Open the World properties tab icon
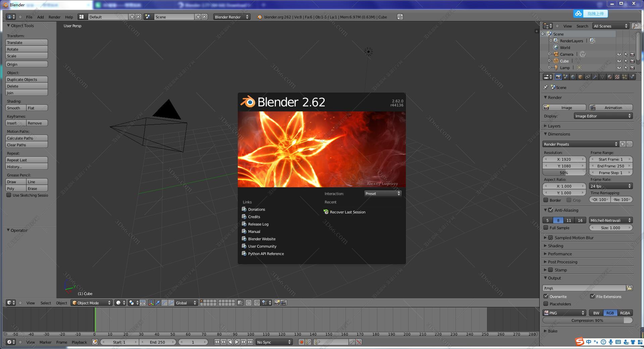The width and height of the screenshot is (644, 349). point(573,77)
